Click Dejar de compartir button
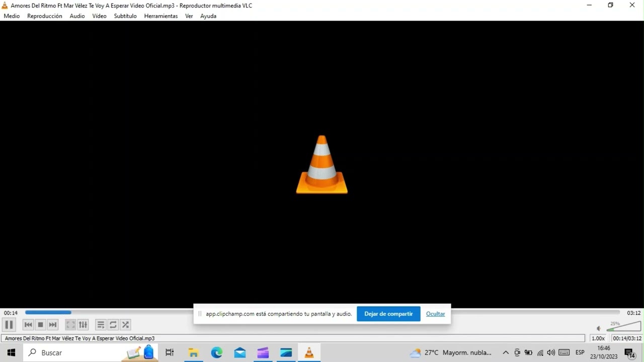 pos(388,314)
